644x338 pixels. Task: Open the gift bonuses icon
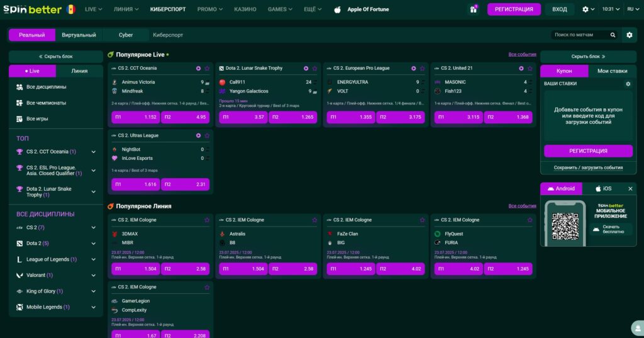coord(473,9)
